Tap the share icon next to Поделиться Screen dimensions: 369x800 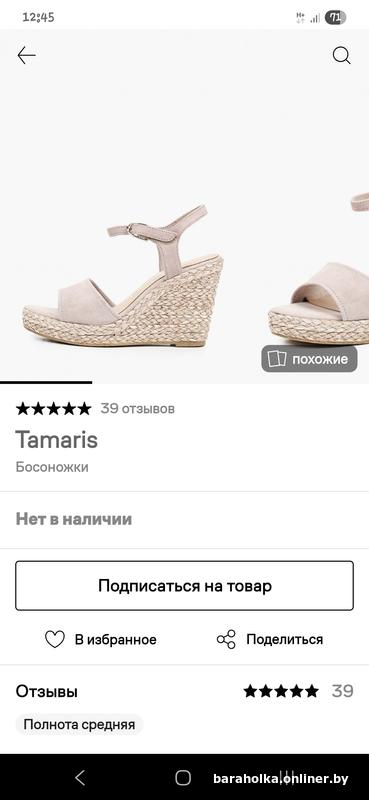(x=226, y=639)
